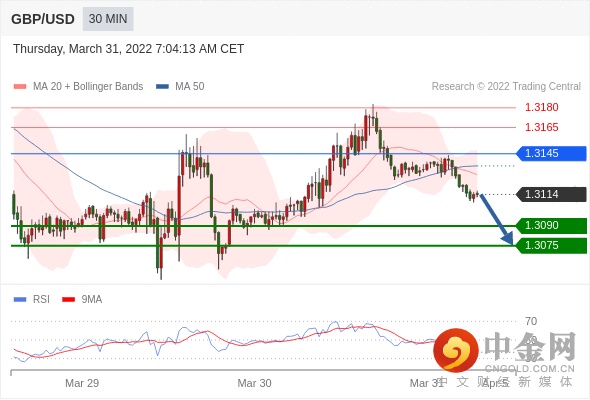Click the red 9MA color swatch
590x400 pixels.
point(68,300)
